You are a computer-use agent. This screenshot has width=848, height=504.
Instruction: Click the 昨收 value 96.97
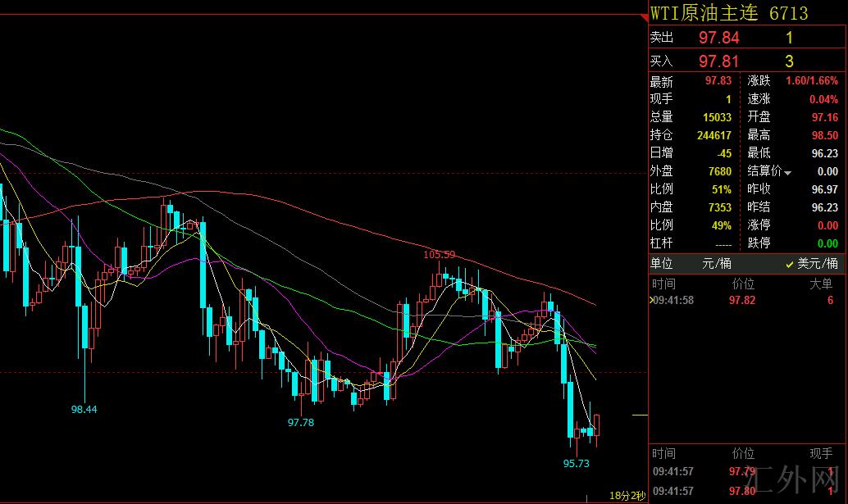(825, 189)
